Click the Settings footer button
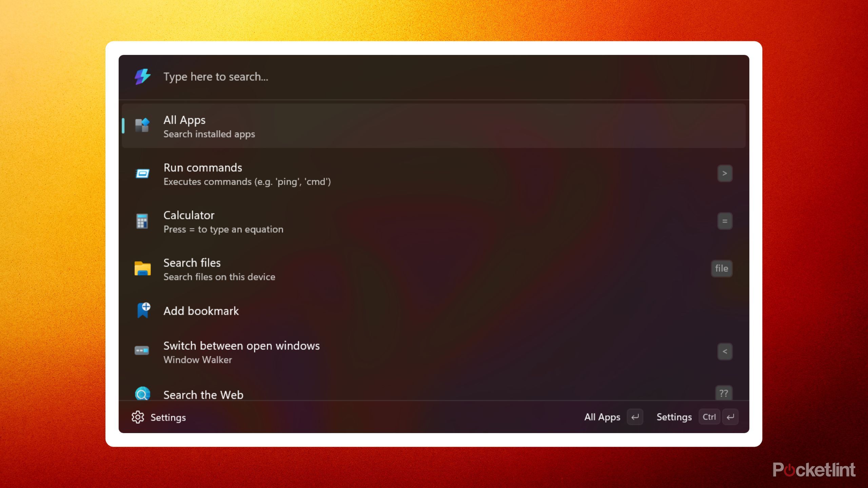 674,417
